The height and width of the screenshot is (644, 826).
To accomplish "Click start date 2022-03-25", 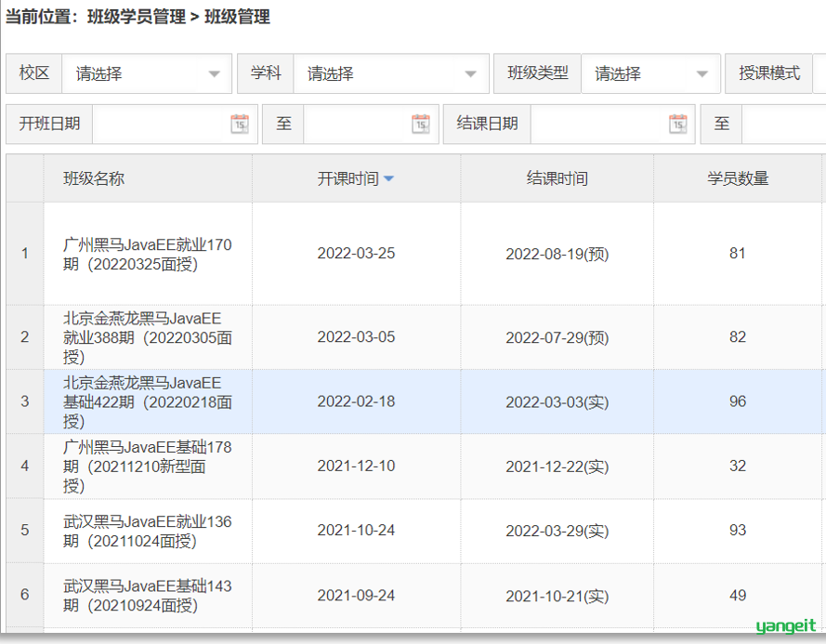I will click(356, 254).
